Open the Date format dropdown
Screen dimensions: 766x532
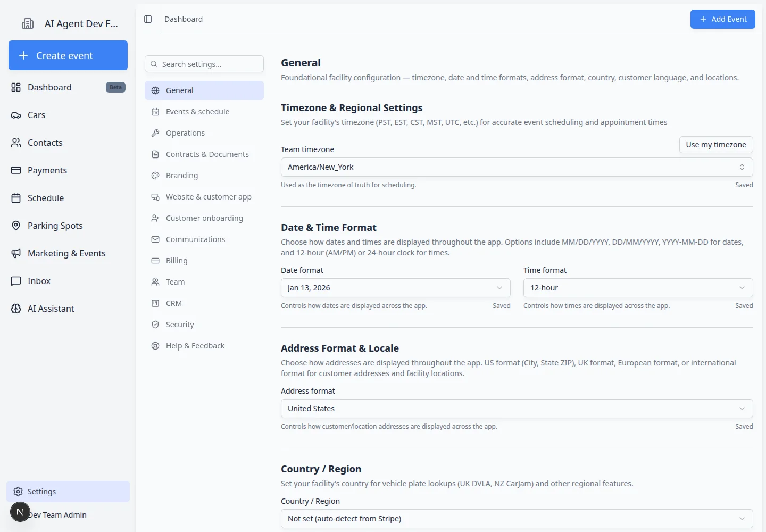(x=395, y=288)
